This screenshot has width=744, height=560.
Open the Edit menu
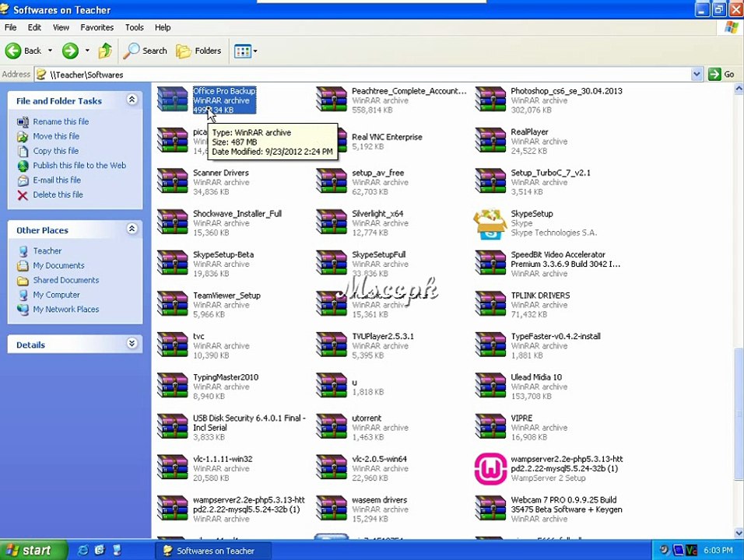[34, 27]
